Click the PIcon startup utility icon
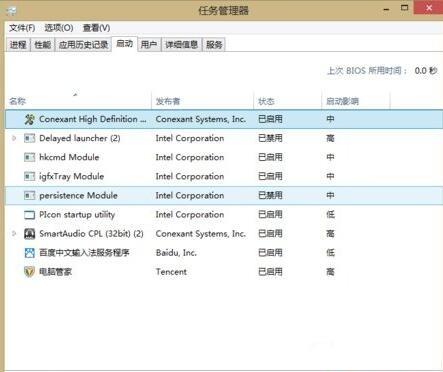 (29, 215)
